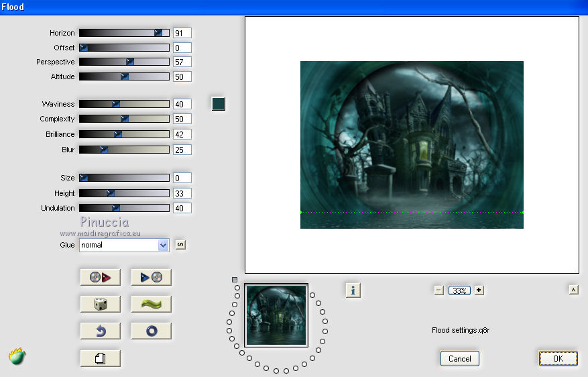Click the blue ring button

[151, 331]
